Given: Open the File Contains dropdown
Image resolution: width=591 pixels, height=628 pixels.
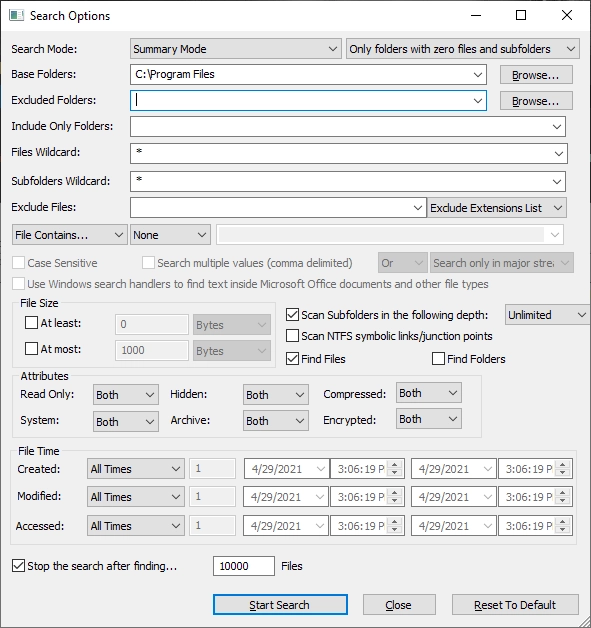Looking at the screenshot, I should (x=70, y=235).
